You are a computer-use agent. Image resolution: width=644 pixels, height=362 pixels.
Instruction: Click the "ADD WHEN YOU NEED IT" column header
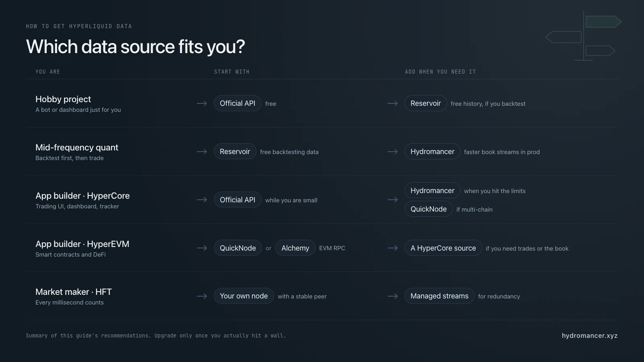(x=440, y=72)
